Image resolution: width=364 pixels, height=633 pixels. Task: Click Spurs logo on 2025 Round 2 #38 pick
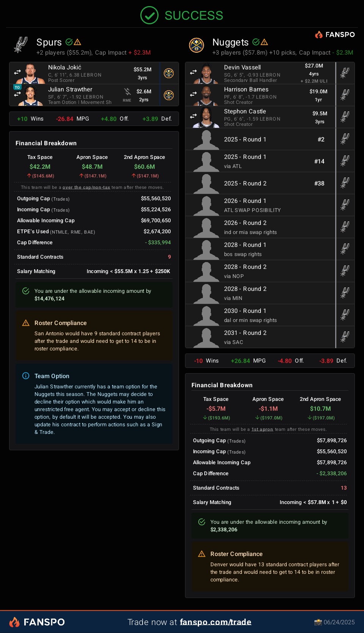coord(345,183)
